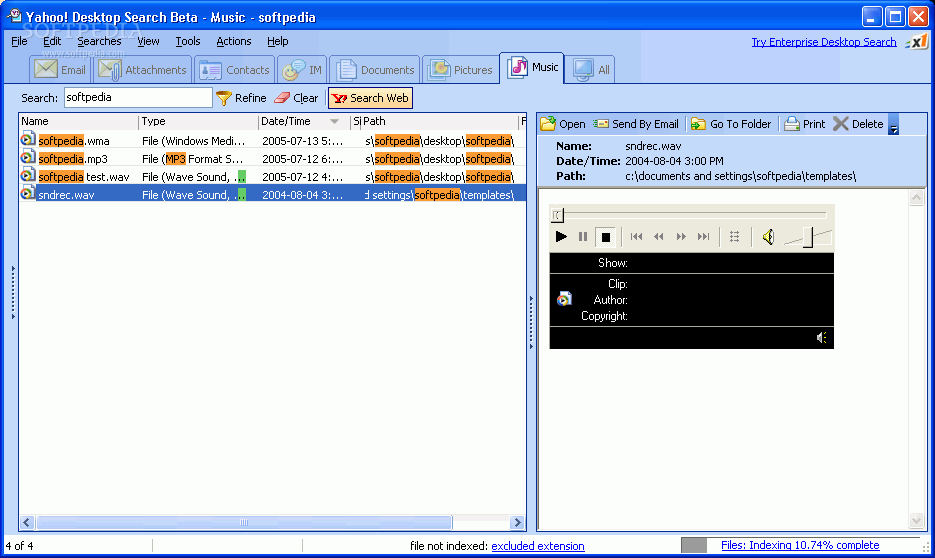Toggle Date/Time column sort arrow
935x558 pixels.
click(335, 122)
